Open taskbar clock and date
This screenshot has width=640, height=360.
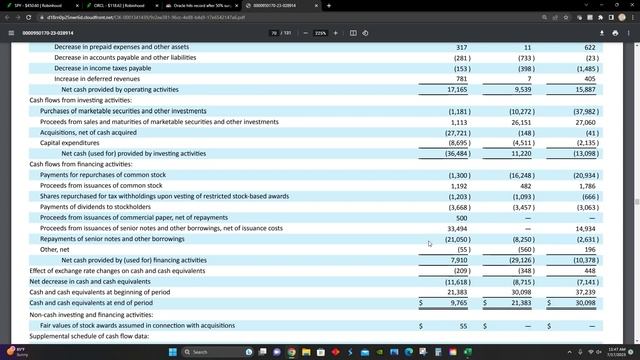pos(616,352)
